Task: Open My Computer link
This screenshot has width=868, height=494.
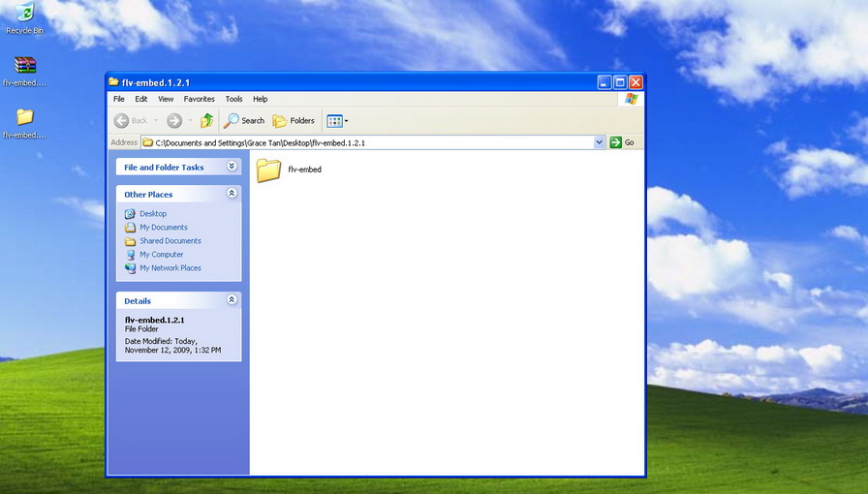Action: click(x=161, y=255)
